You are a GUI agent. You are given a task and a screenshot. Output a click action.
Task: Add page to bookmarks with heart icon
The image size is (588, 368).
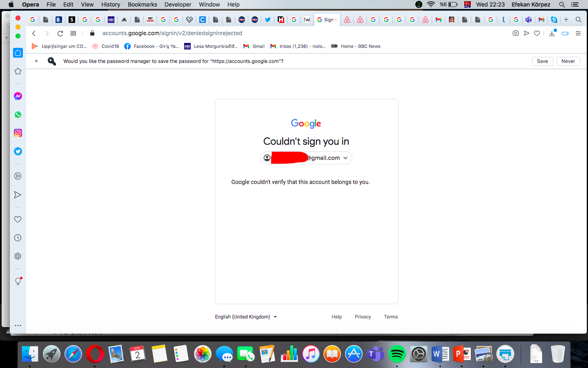[537, 33]
